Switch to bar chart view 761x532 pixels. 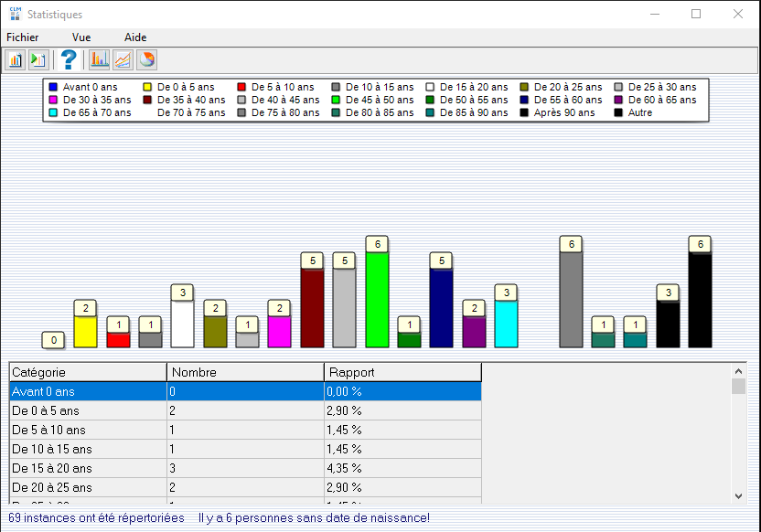coord(99,60)
